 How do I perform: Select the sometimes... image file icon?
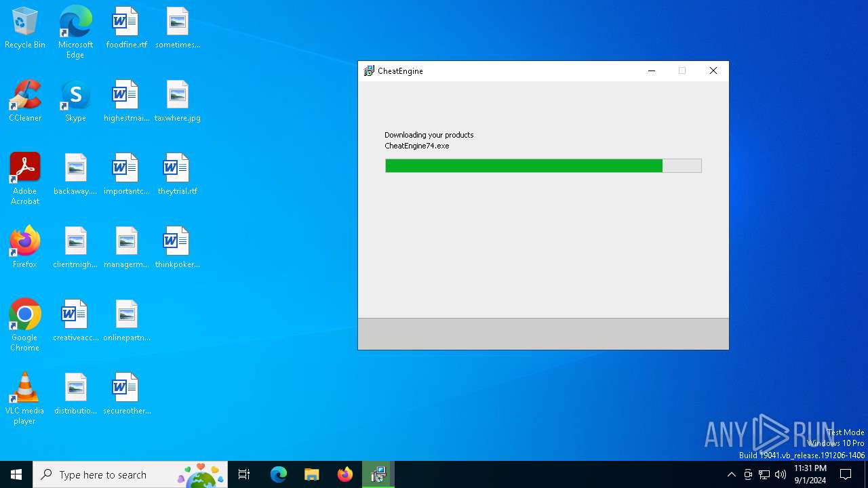pos(178,28)
